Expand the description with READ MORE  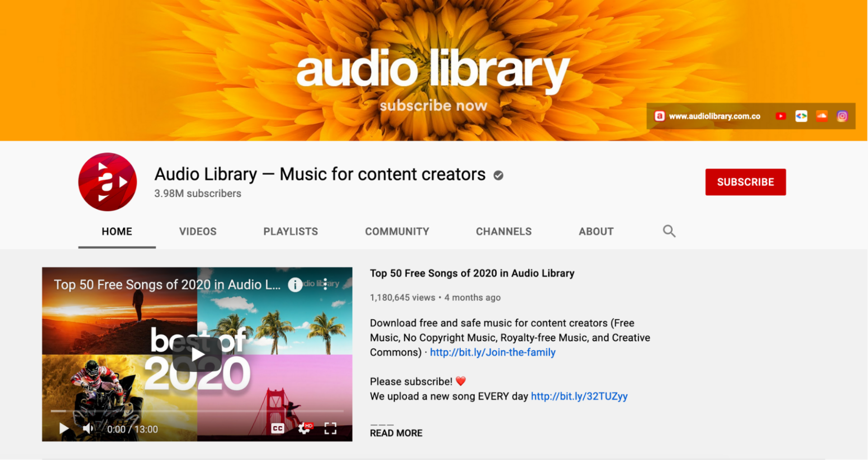[x=396, y=432]
